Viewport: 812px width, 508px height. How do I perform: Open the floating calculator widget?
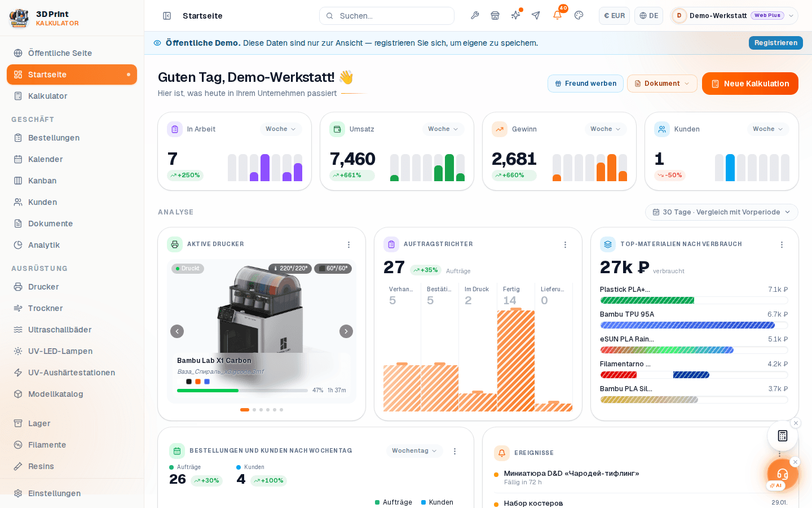(x=783, y=436)
